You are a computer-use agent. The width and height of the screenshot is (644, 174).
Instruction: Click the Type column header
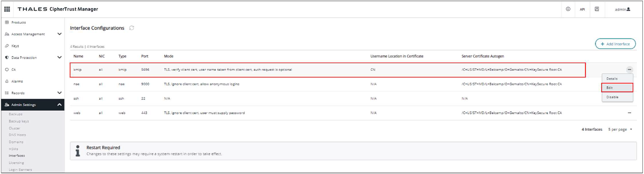coord(122,56)
